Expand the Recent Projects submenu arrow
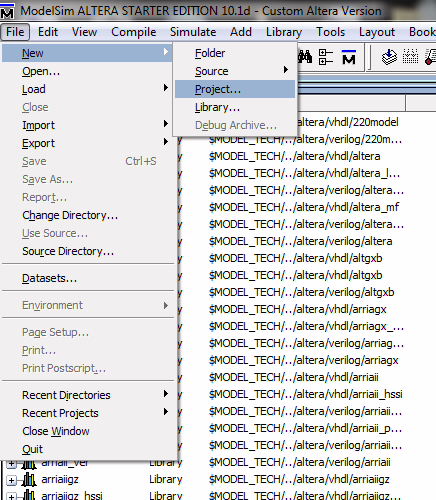This screenshot has height=500, width=436. 166,412
